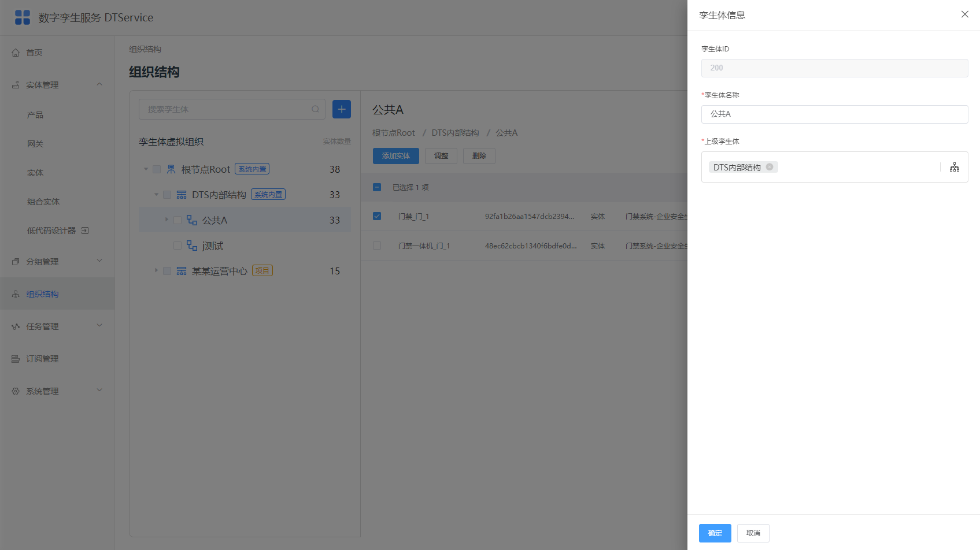Screen dimensions: 980x550
Task: Toggle the 根节点Root checkbox
Action: [x=157, y=169]
